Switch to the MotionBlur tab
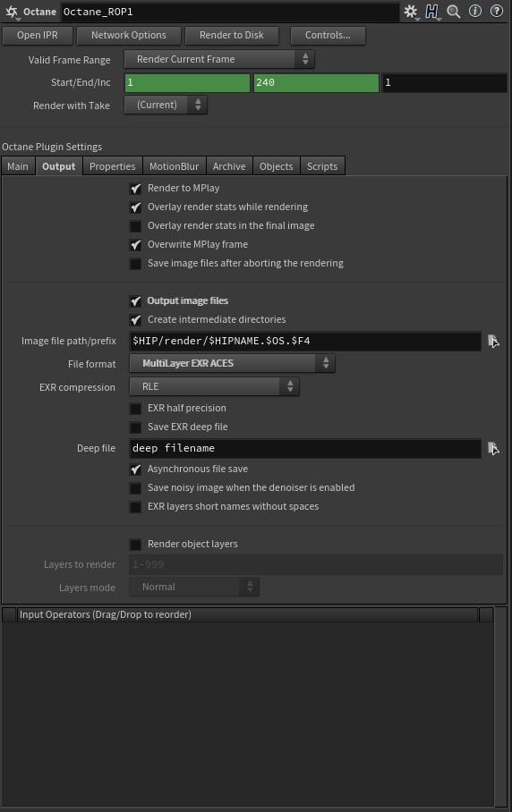Image resolution: width=512 pixels, height=812 pixels. [175, 166]
